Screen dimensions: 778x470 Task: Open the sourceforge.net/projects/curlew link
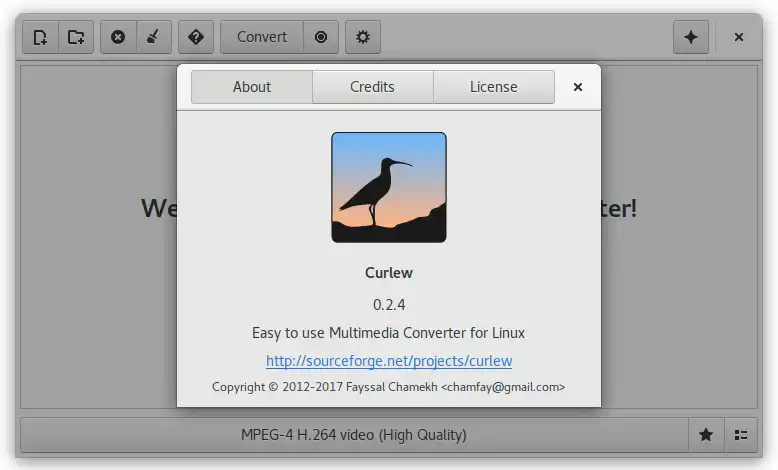click(389, 361)
